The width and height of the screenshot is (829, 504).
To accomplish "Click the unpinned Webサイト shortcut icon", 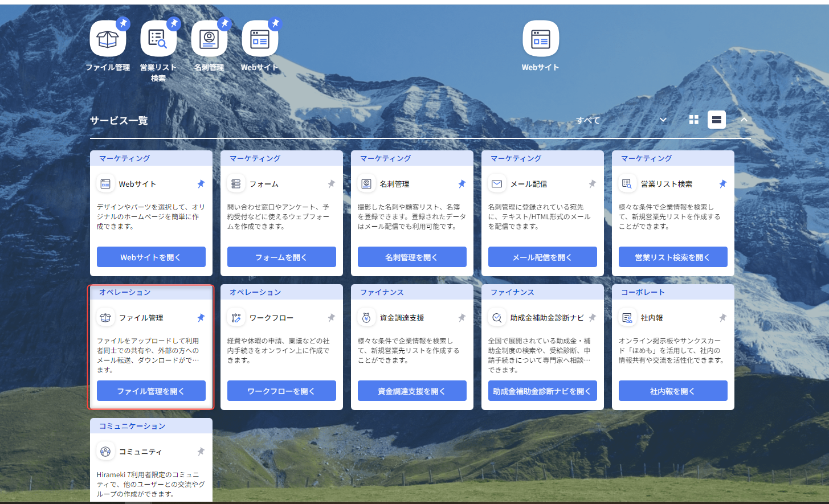I will 540,39.
